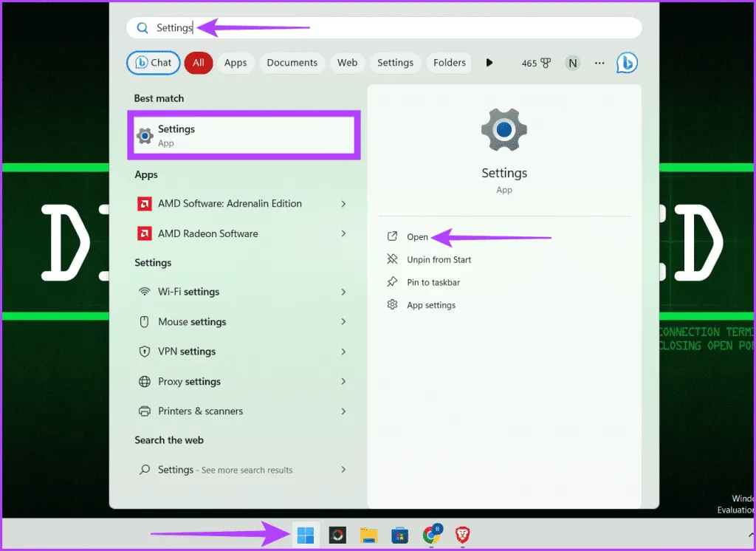Screen dimensions: 756x551
Task: Expand the Wi-Fi settings result arrow
Action: pyautogui.click(x=343, y=292)
